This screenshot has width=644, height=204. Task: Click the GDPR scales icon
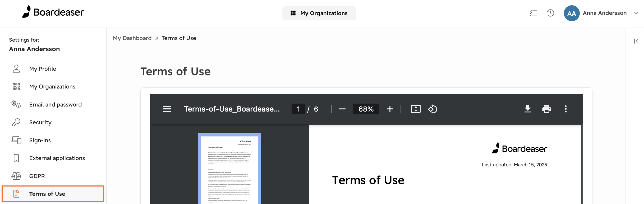click(16, 176)
